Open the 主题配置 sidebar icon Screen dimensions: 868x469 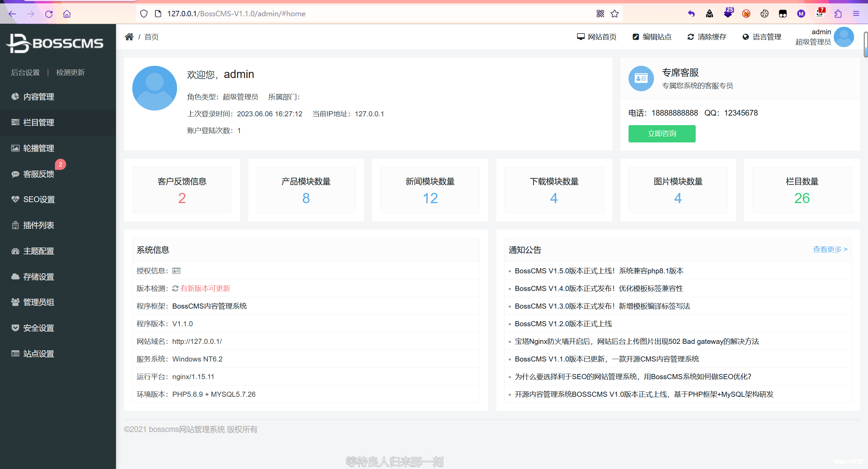pyautogui.click(x=15, y=251)
